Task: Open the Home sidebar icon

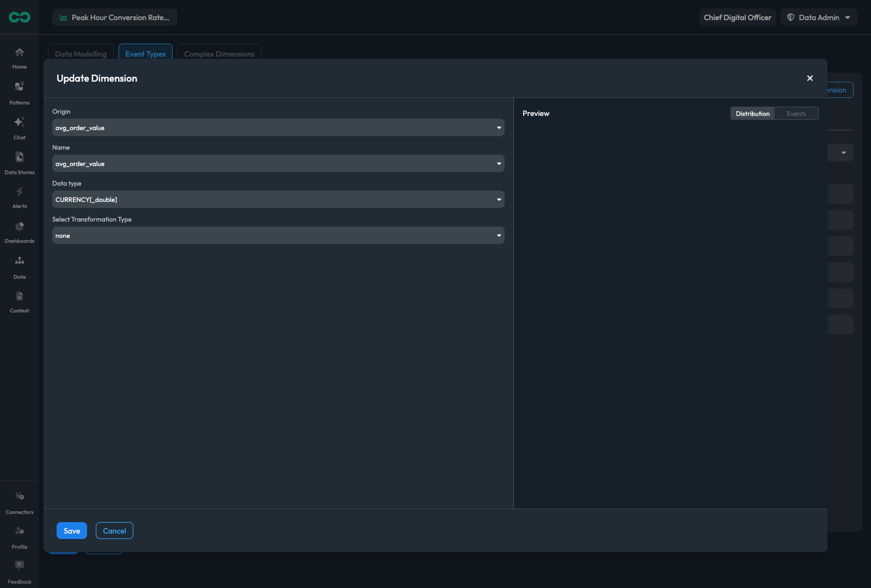Action: pyautogui.click(x=20, y=52)
